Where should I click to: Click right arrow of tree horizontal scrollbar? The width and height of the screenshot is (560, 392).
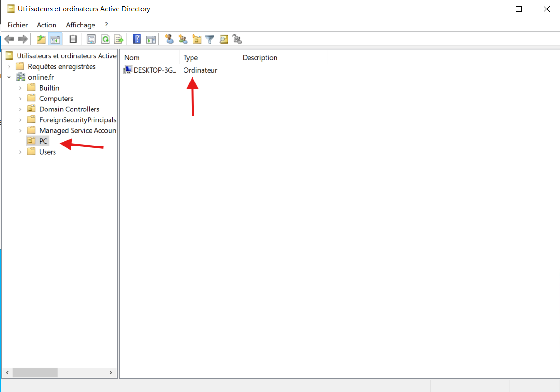[110, 373]
